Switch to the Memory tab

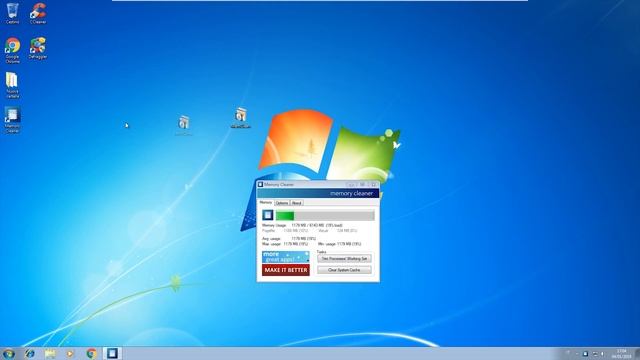click(x=266, y=202)
